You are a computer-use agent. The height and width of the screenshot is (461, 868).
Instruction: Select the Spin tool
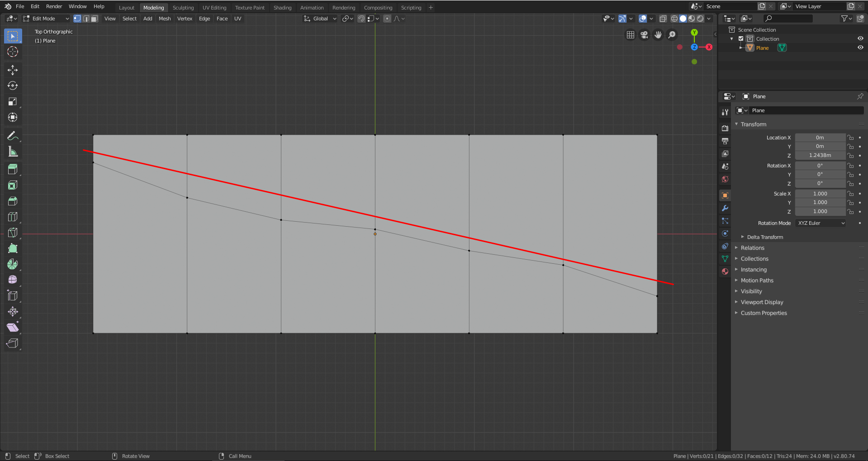(x=13, y=264)
